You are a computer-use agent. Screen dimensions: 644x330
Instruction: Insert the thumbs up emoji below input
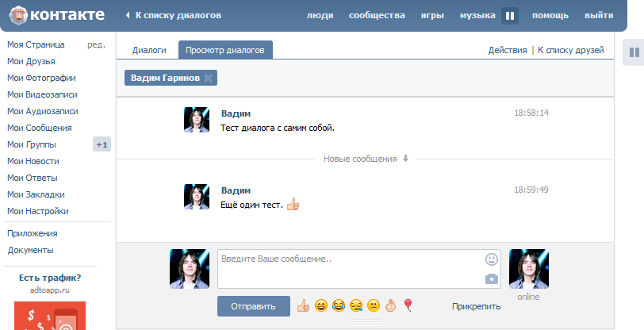(303, 305)
